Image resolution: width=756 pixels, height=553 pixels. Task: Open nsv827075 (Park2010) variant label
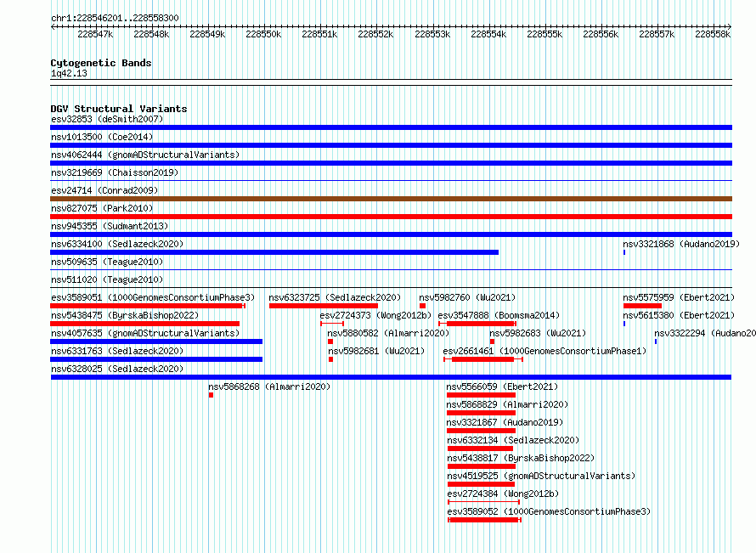(102, 208)
